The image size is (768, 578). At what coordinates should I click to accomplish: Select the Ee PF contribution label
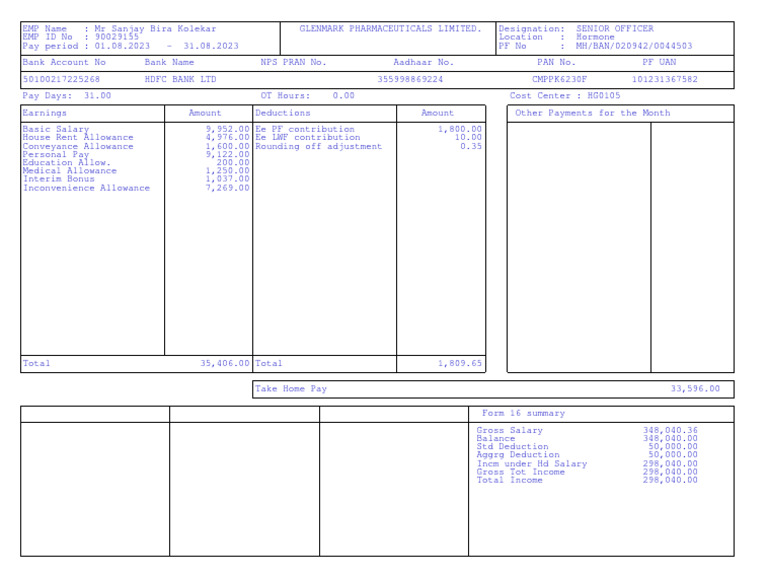[x=305, y=129]
